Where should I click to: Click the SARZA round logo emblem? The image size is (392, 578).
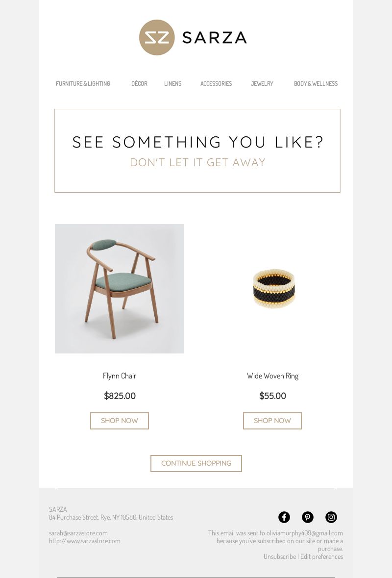point(157,38)
